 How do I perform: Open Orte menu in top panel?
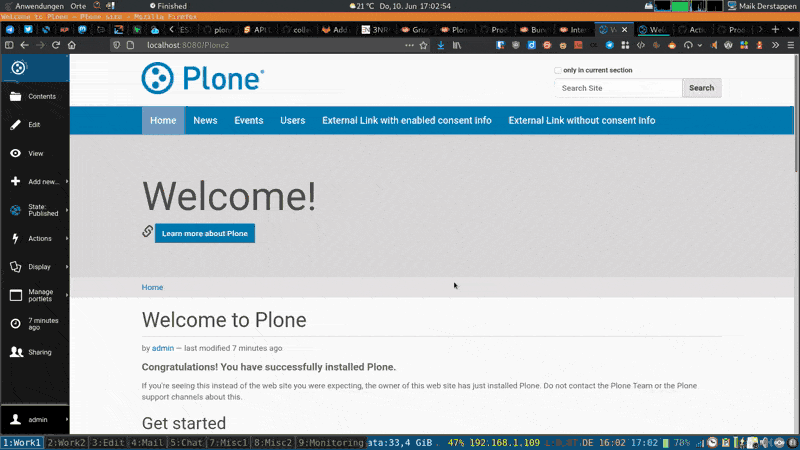click(x=78, y=6)
